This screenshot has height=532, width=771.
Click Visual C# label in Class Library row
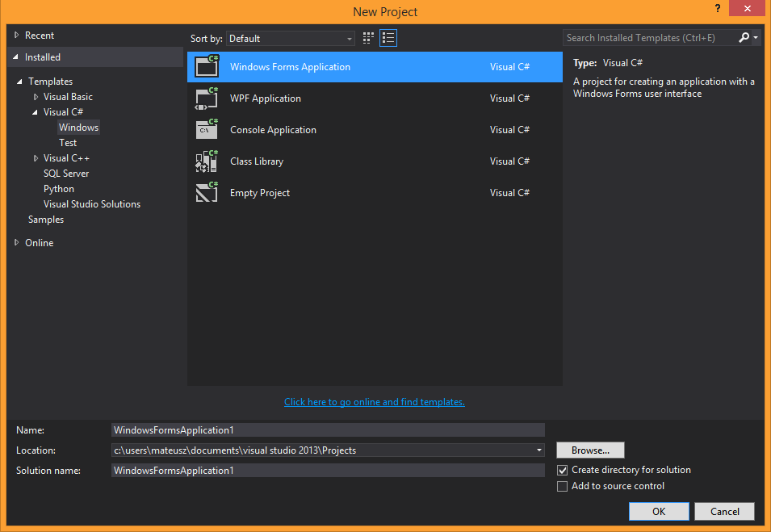pyautogui.click(x=509, y=161)
